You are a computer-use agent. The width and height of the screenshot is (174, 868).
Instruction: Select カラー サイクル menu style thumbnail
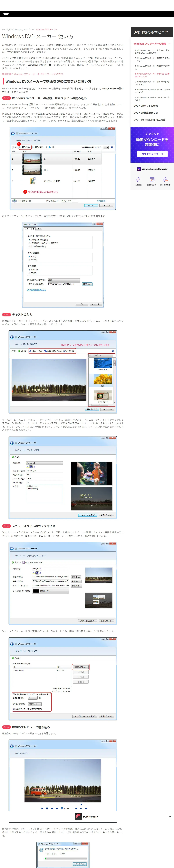(x=102, y=363)
